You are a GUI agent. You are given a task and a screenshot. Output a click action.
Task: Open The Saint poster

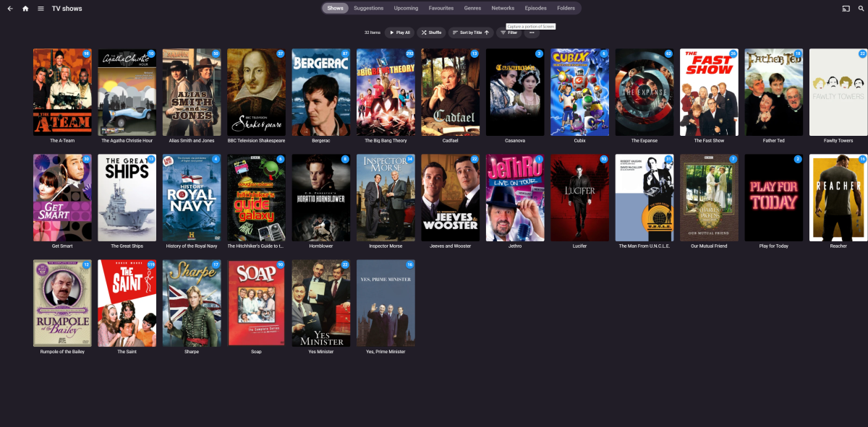pos(127,303)
